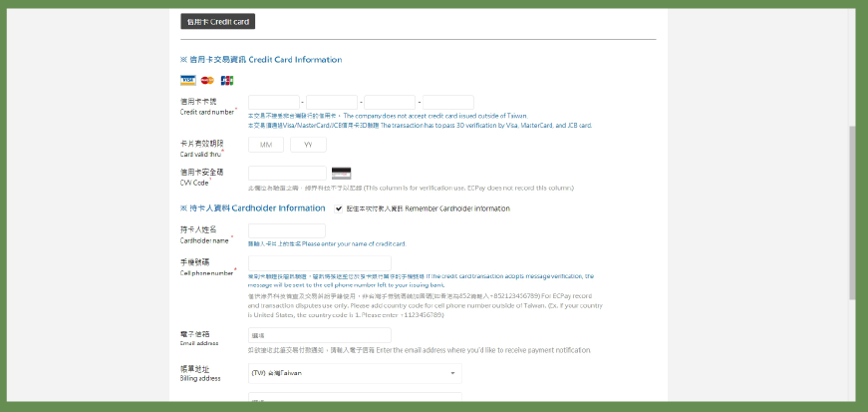The height and width of the screenshot is (412, 868).
Task: Click the JCB card logo
Action: (227, 80)
